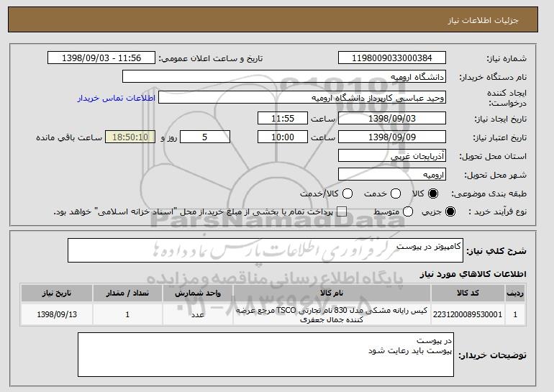Click the کد کالا column header
Image resolution: width=554 pixels, height=392 pixels.
(468, 293)
